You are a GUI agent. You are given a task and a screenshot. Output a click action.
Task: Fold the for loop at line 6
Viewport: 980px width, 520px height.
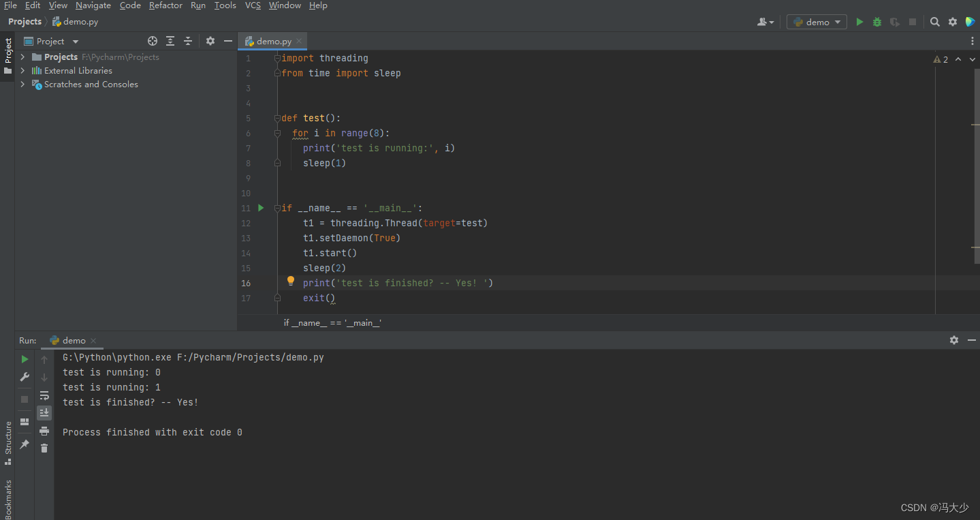pyautogui.click(x=277, y=133)
